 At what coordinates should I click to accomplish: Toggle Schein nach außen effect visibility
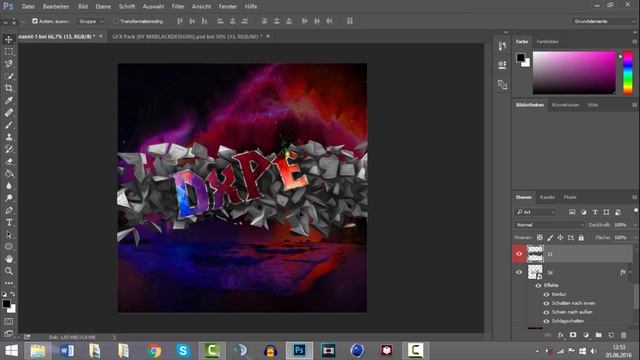coord(546,312)
